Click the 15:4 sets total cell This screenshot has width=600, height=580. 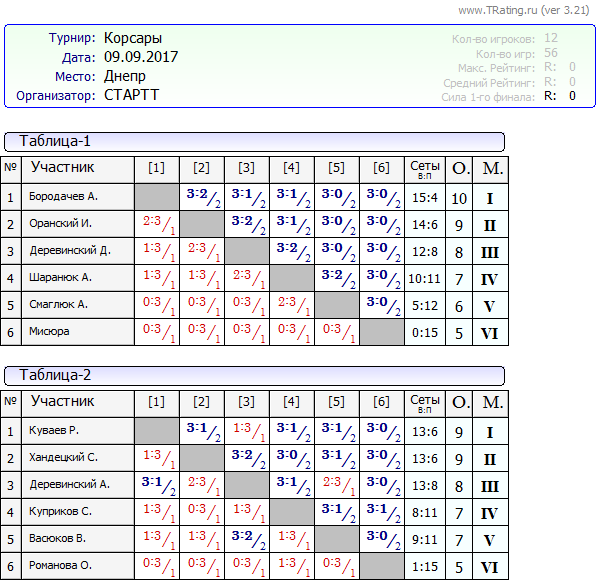424,198
